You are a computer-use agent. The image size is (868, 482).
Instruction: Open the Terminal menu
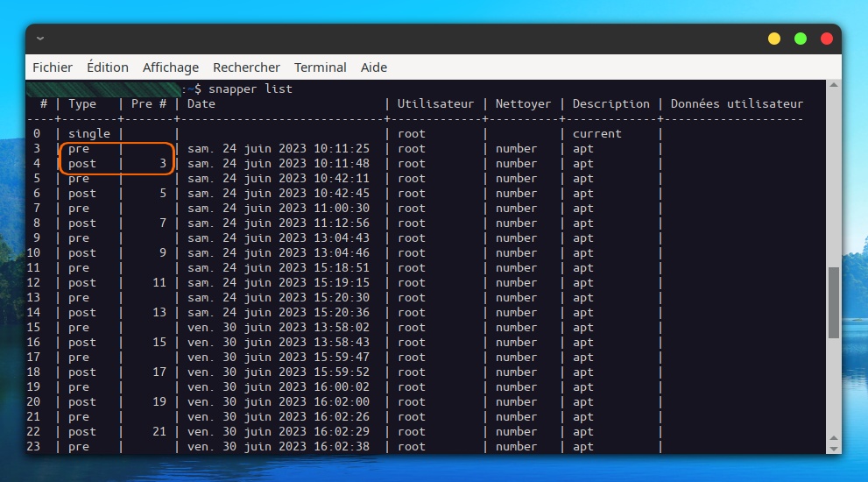[321, 67]
